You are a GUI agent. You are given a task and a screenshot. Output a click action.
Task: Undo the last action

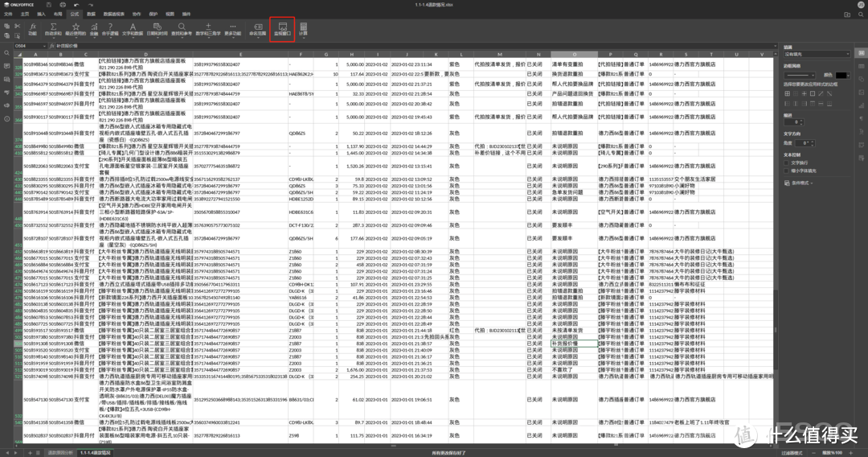pos(77,5)
